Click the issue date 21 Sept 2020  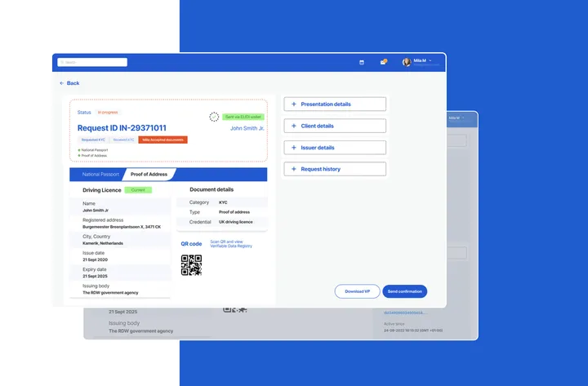pyautogui.click(x=95, y=260)
